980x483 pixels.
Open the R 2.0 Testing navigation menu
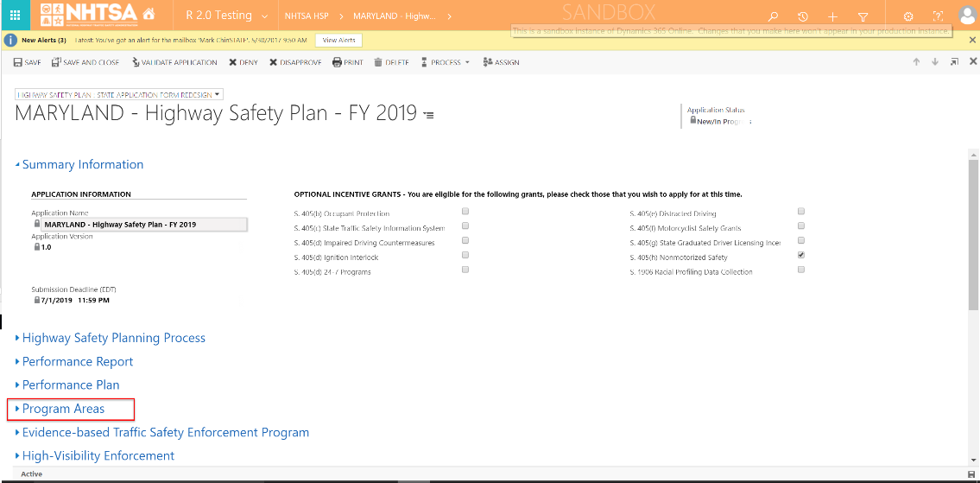tap(225, 16)
